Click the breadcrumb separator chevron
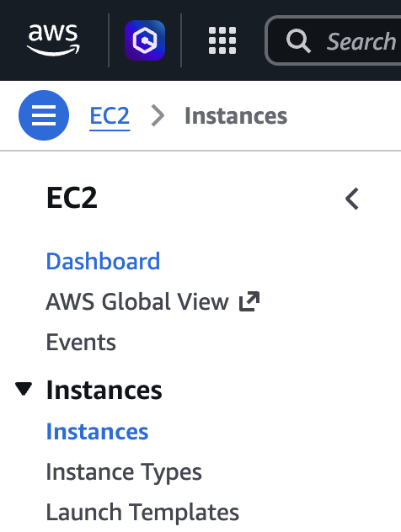Screen dimensions: 401x532 tap(158, 115)
